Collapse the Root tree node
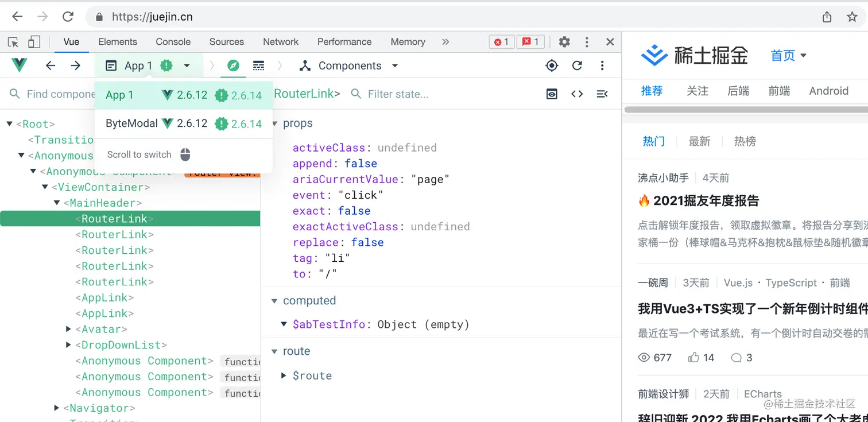Image resolution: width=868 pixels, height=422 pixels. pos(9,124)
